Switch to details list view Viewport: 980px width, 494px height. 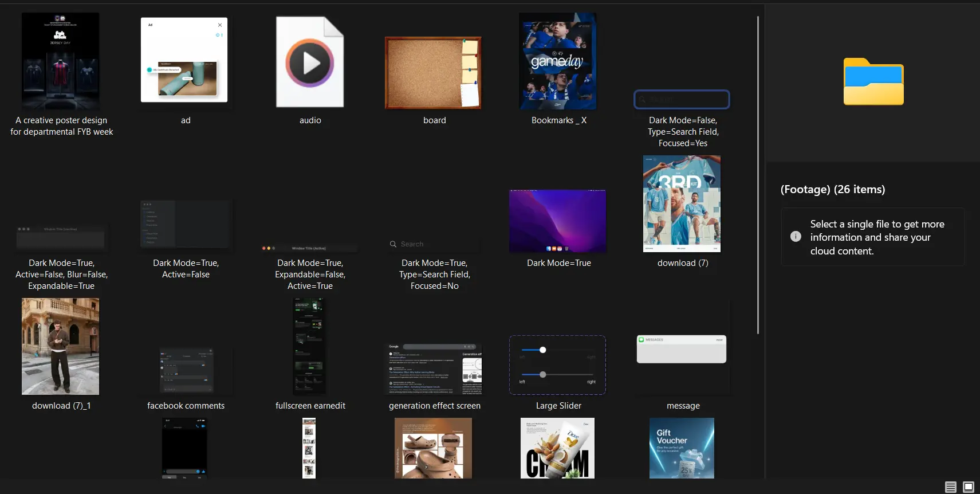[950, 487]
